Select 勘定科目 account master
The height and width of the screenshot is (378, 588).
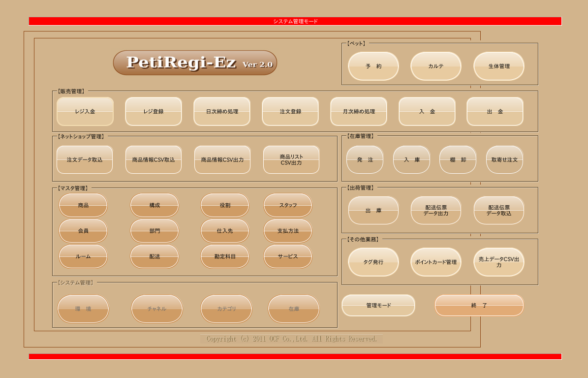(225, 256)
